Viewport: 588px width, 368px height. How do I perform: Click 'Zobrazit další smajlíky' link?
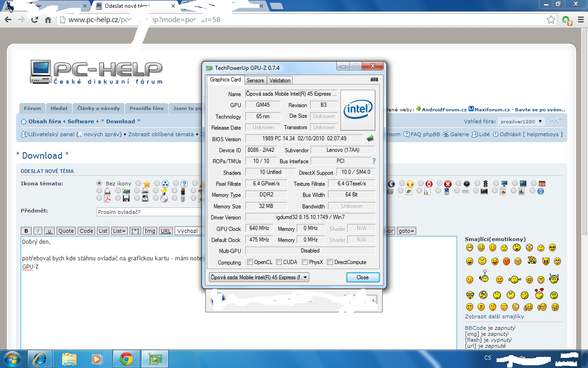pyautogui.click(x=494, y=316)
